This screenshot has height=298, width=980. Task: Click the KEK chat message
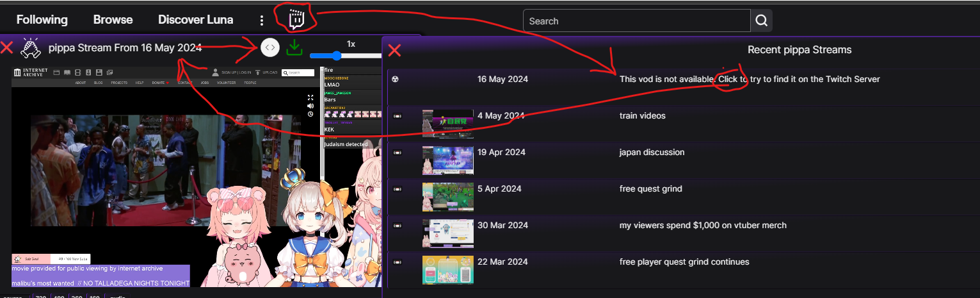(x=330, y=129)
